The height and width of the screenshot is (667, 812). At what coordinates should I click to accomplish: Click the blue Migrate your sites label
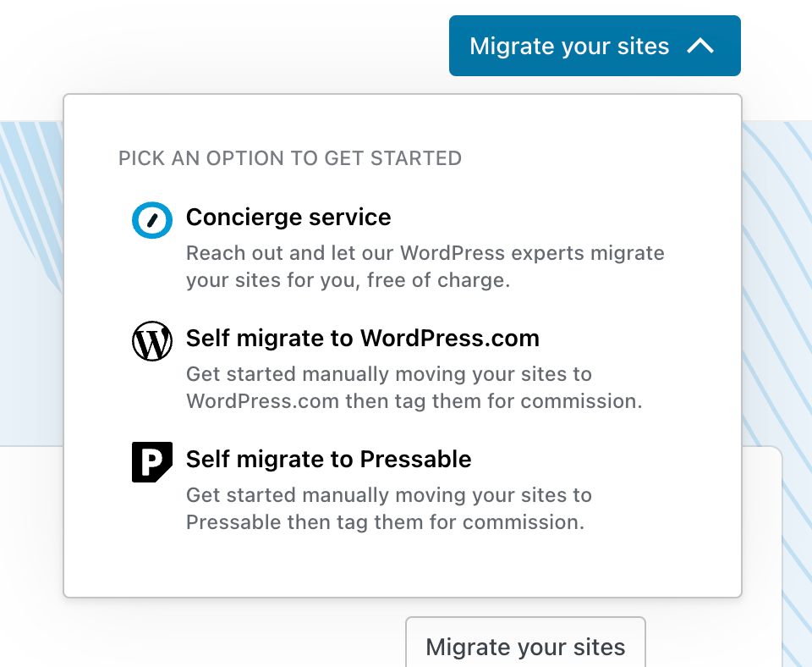point(569,46)
